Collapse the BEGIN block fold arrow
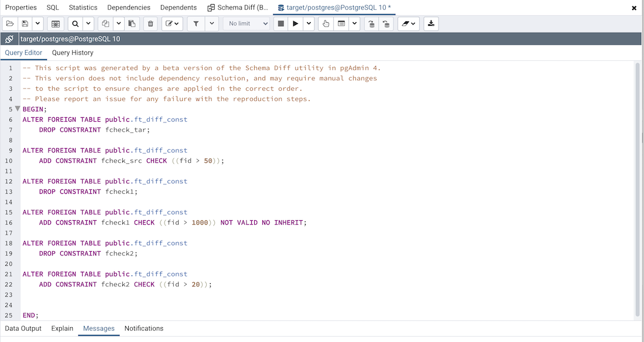644x342 pixels. click(x=17, y=109)
